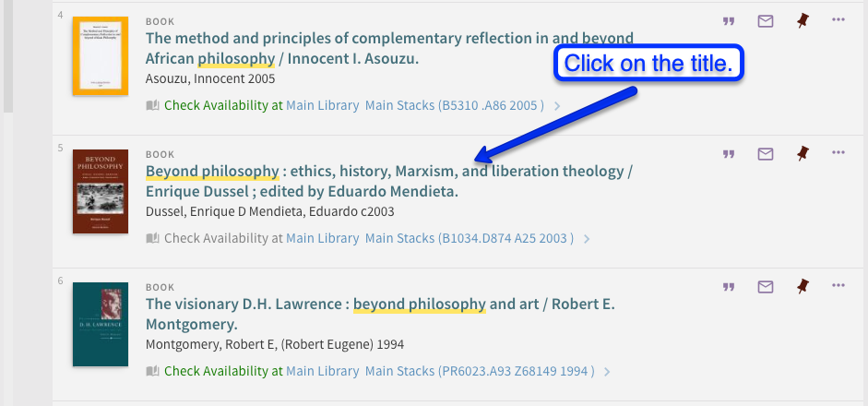Pin the Asouzu complementary reflection book
The width and height of the screenshot is (868, 406).
(802, 21)
